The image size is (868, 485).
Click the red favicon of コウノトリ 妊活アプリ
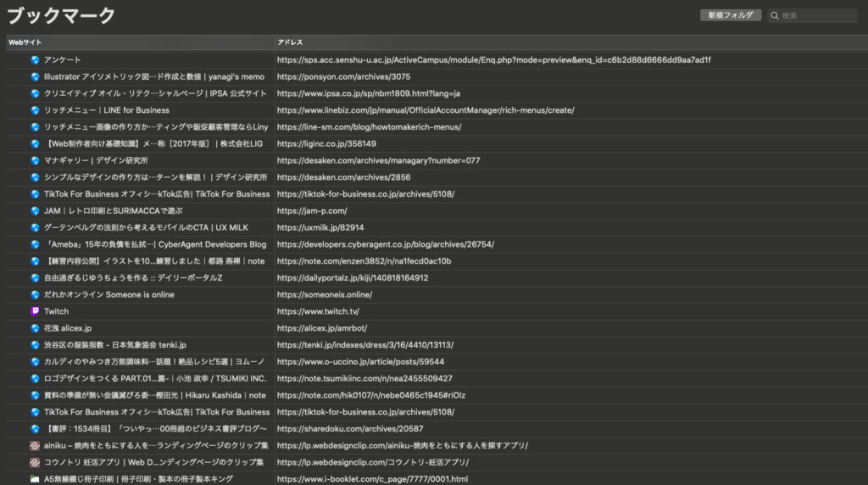tap(35, 462)
